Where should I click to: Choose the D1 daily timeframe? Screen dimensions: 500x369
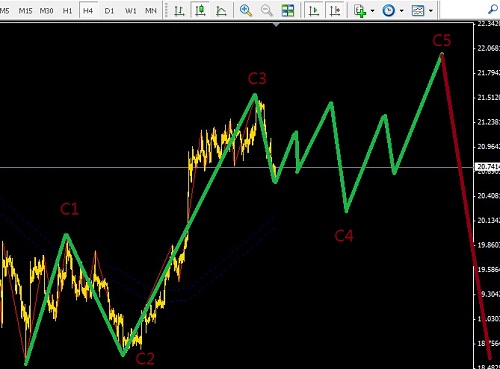(x=109, y=11)
